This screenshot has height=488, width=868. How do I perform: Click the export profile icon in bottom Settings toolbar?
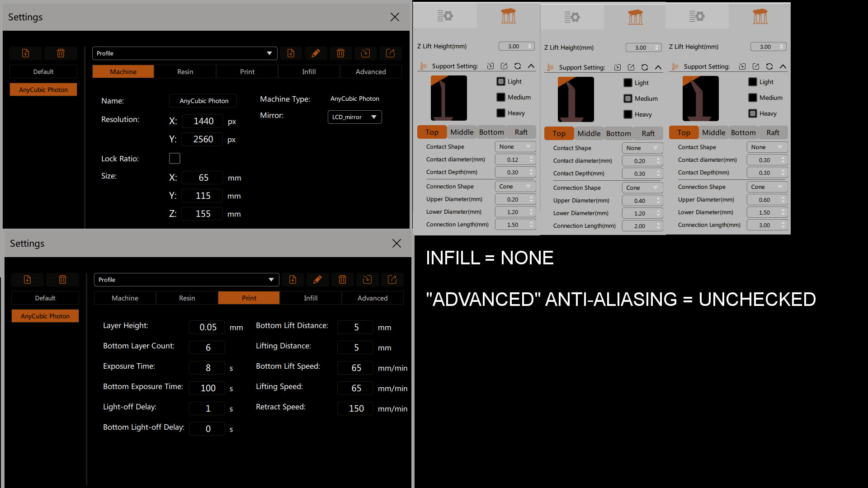point(392,280)
